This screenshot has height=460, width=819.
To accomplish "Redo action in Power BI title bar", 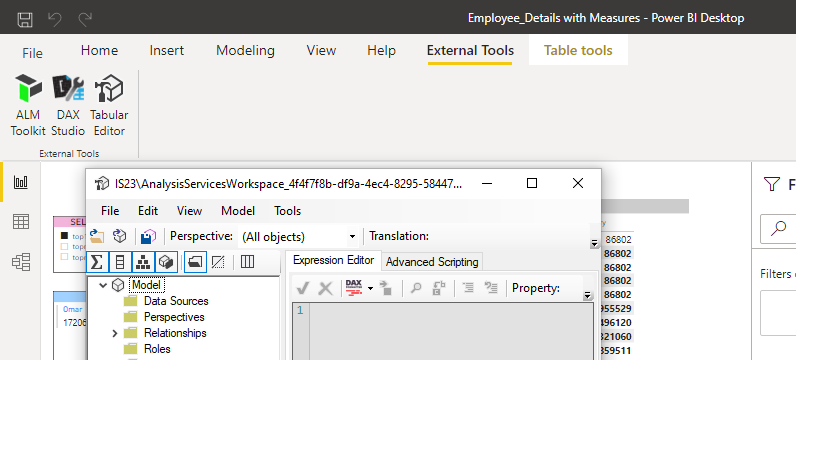I will click(x=85, y=19).
